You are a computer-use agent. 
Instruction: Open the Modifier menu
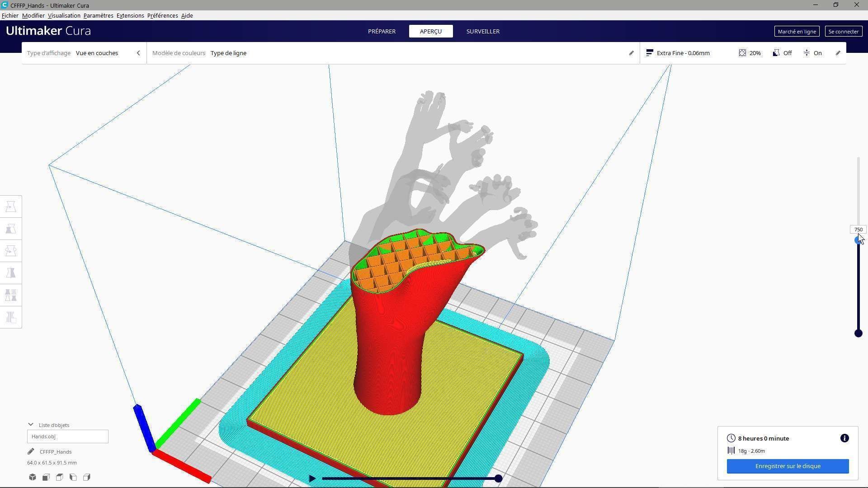33,15
